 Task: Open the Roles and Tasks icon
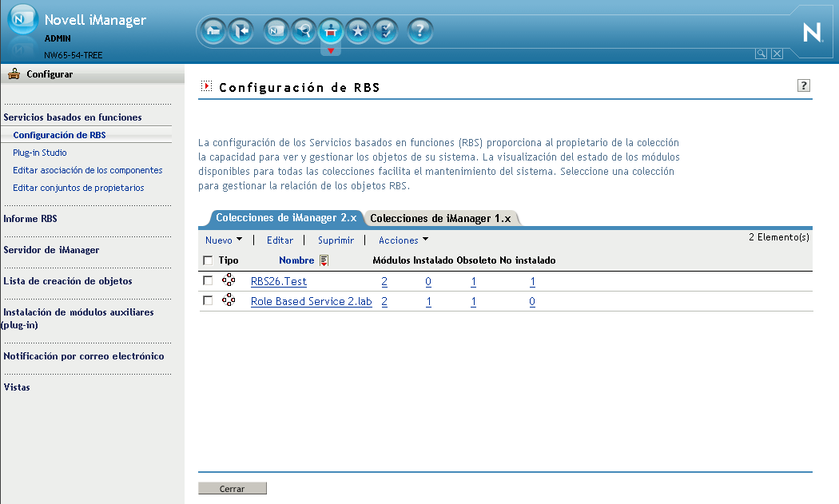tap(276, 31)
